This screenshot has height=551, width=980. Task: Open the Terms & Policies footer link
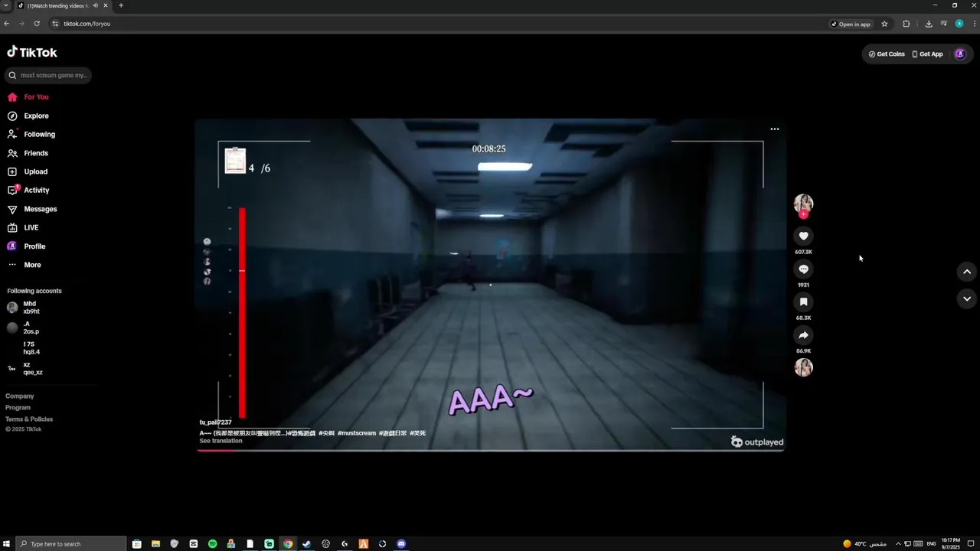click(29, 419)
